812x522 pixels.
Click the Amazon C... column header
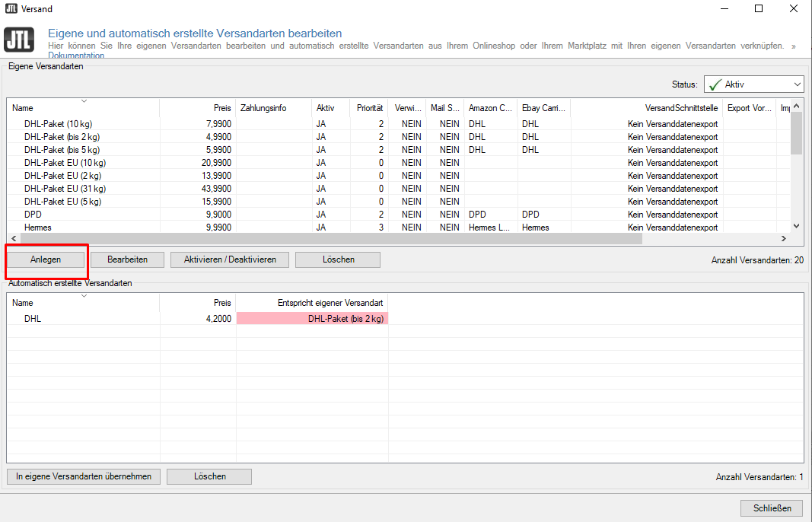point(490,108)
